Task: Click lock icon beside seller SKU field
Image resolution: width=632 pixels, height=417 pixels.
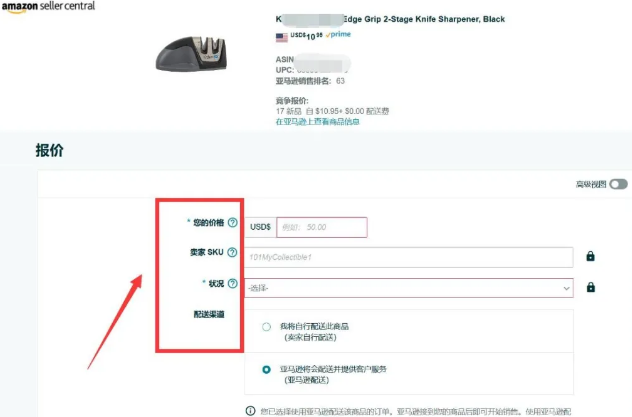Action: 590,256
